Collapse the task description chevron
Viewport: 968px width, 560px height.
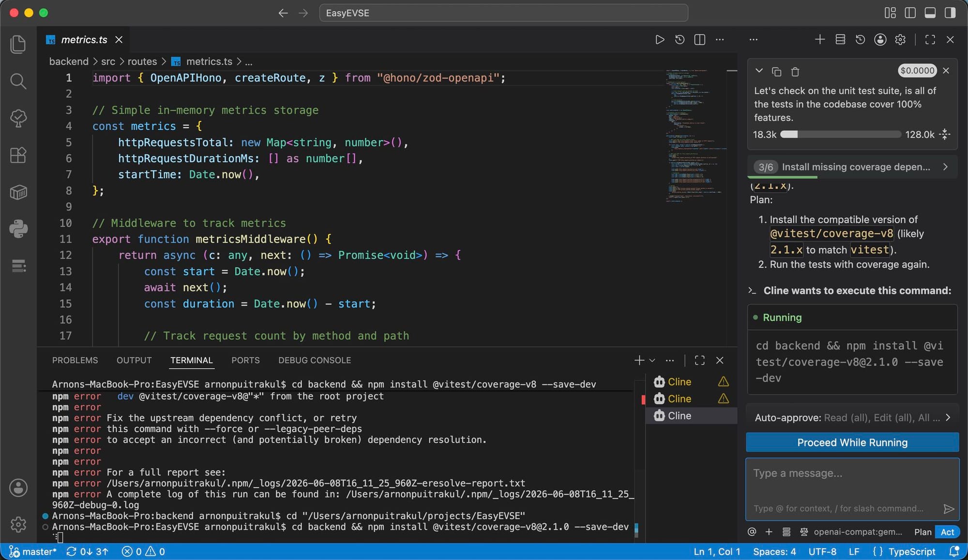click(759, 71)
